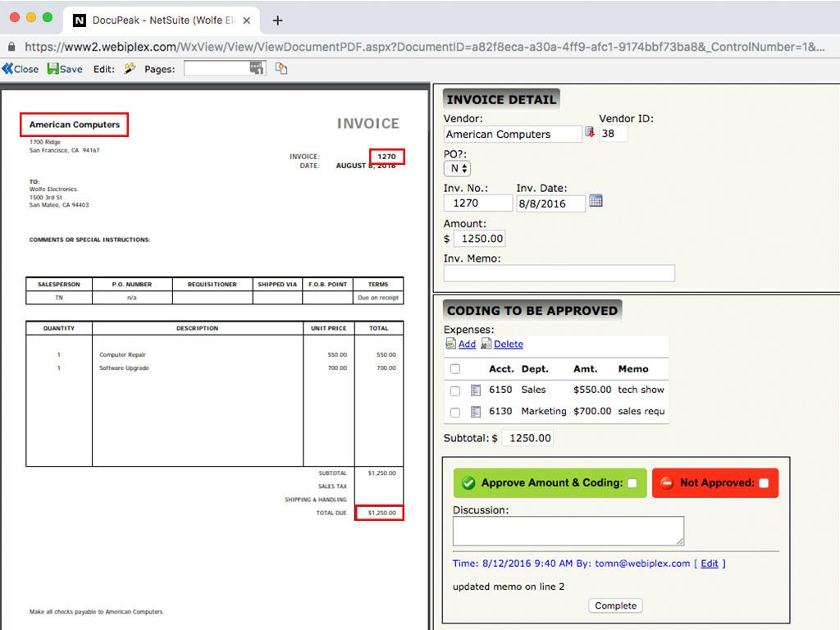The image size is (840, 630).
Task: Click the Edit link in discussion entry
Action: (x=709, y=564)
